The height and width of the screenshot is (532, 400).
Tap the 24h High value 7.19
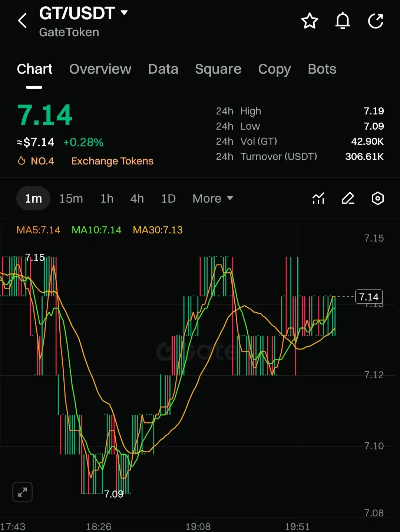tap(374, 111)
